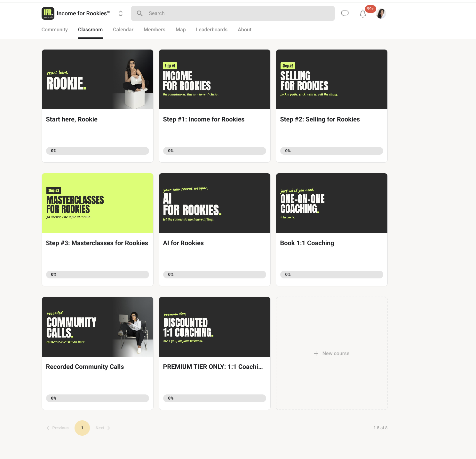Viewport: 476px width, 459px height.
Task: Click the Book 1:1 Coaching title
Action: pyautogui.click(x=307, y=243)
